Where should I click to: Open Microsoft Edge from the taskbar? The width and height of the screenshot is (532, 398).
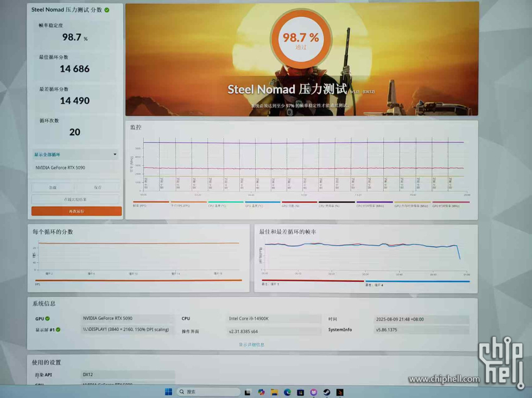[287, 392]
